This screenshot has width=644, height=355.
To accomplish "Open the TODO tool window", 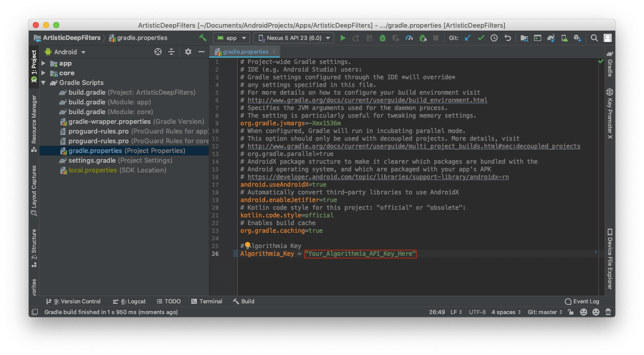I will click(169, 301).
